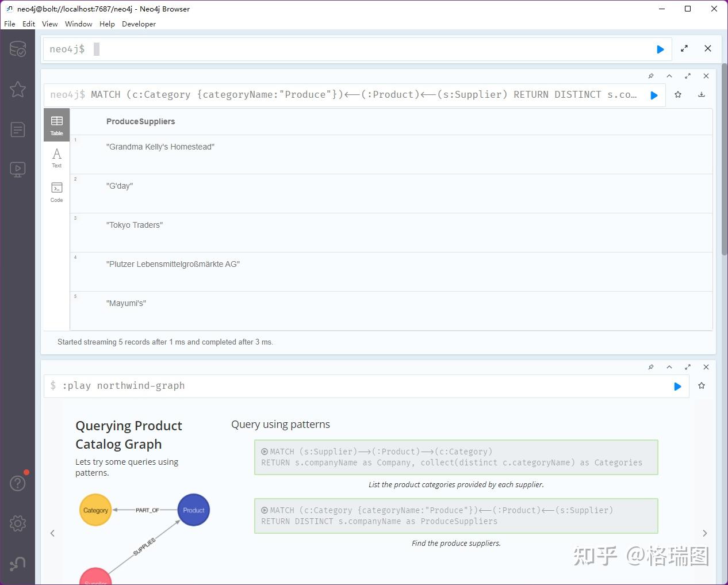Image resolution: width=728 pixels, height=585 pixels.
Task: Open the Edit menu
Action: [x=29, y=24]
